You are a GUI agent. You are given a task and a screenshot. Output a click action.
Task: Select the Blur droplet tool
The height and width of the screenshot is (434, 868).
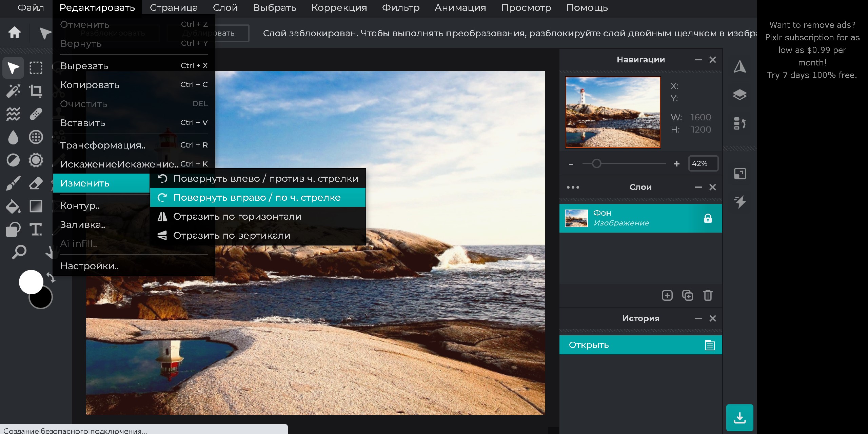pos(13,137)
